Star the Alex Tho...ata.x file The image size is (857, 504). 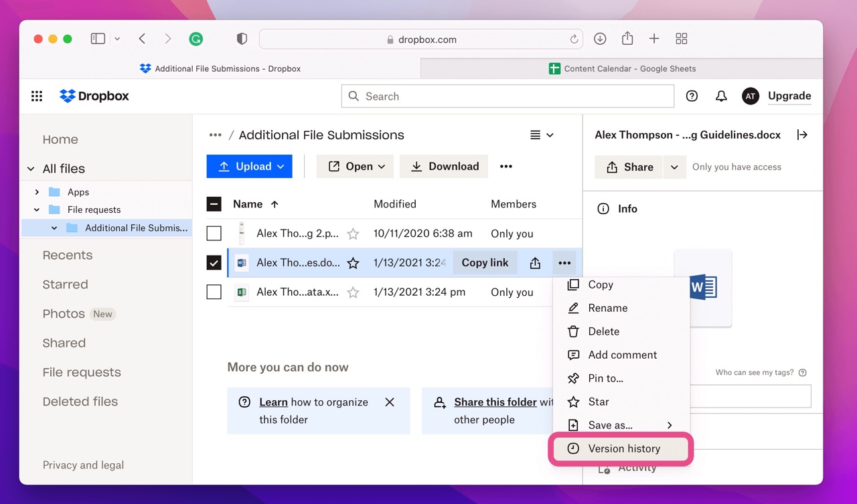click(353, 292)
